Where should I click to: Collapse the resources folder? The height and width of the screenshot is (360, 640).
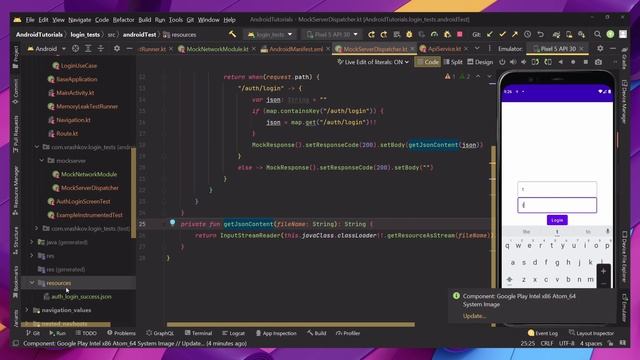coord(32,282)
